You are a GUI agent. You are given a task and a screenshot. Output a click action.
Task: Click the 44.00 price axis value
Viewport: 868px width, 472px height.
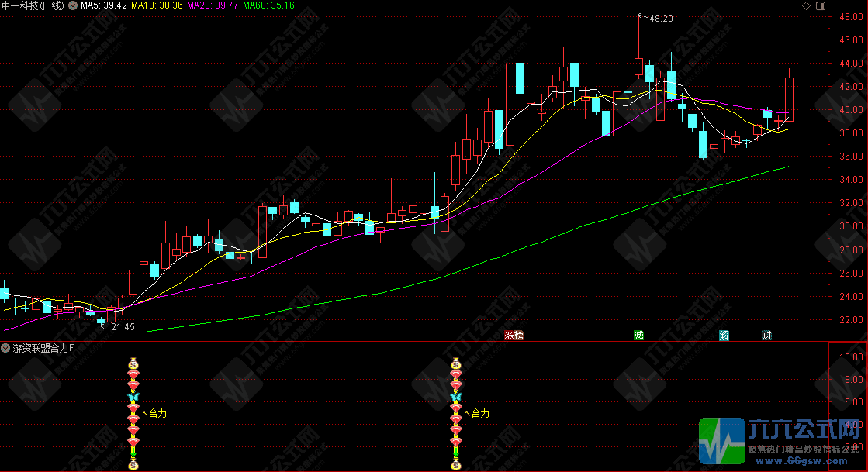point(851,64)
